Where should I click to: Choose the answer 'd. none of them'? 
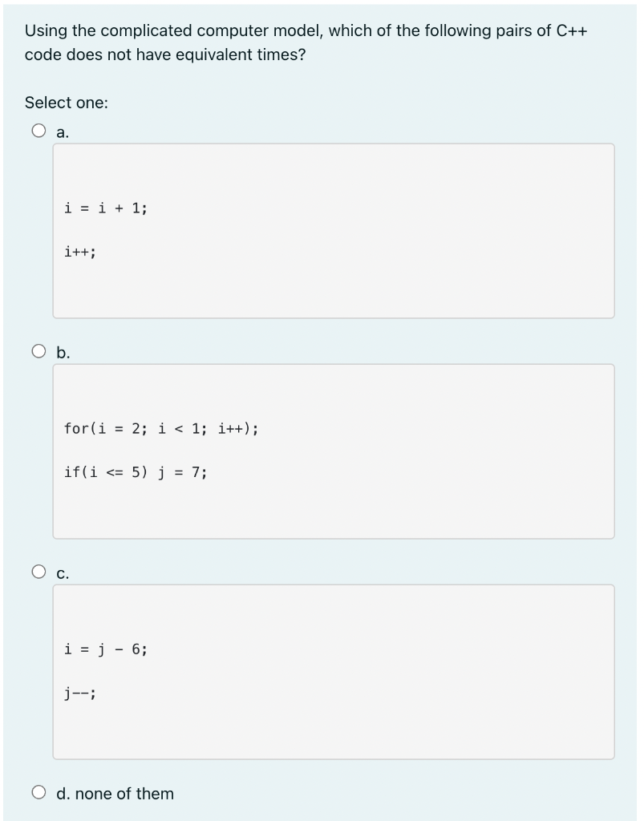37,792
